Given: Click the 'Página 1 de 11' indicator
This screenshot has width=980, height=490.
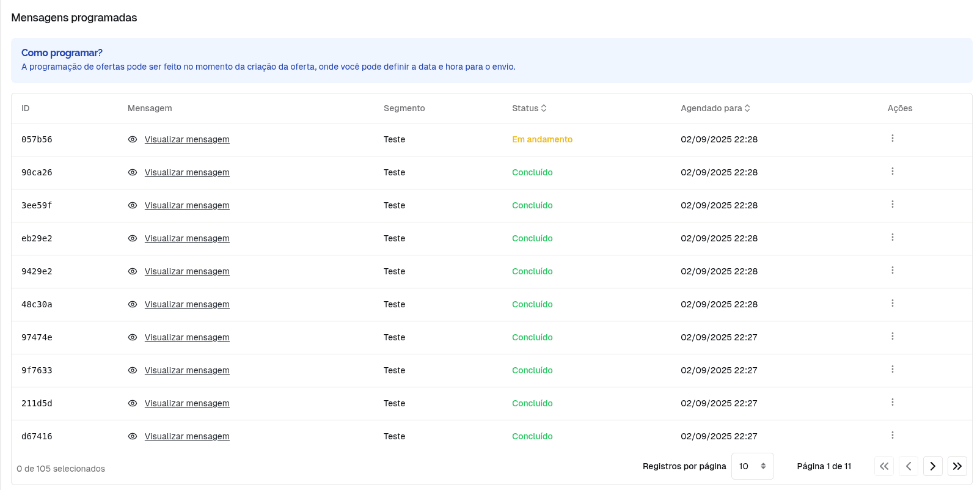Looking at the screenshot, I should 824,466.
